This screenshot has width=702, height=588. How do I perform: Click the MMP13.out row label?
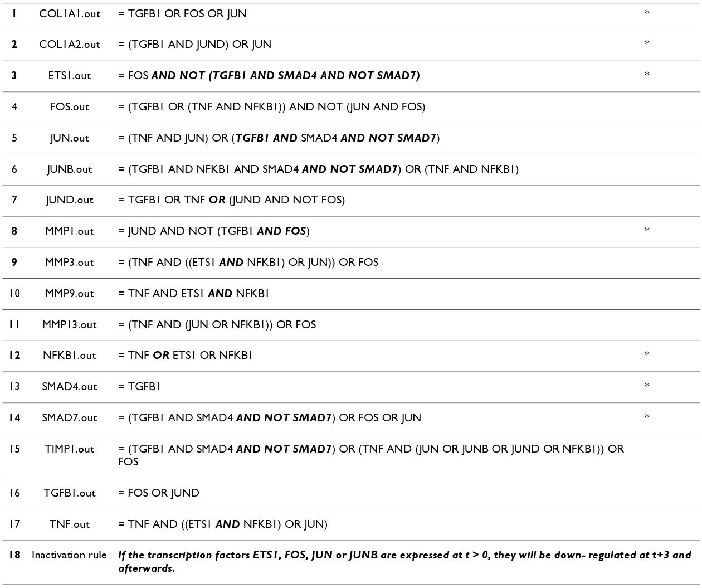[x=70, y=325]
